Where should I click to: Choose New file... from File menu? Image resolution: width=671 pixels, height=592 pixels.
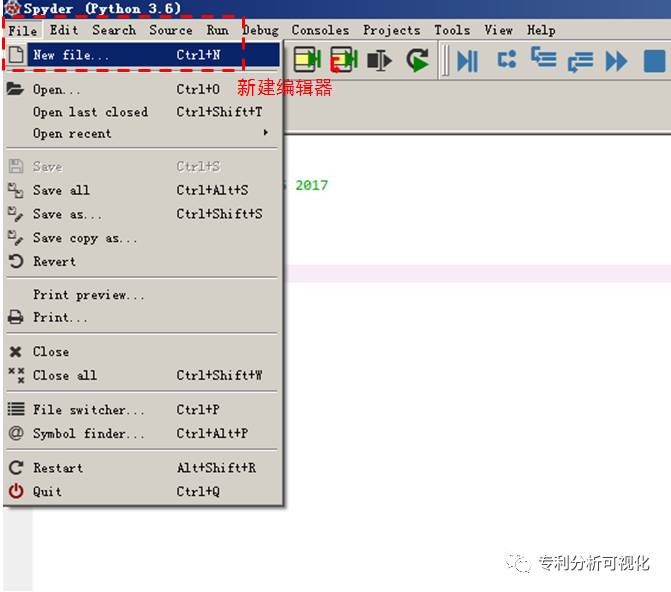coord(143,55)
